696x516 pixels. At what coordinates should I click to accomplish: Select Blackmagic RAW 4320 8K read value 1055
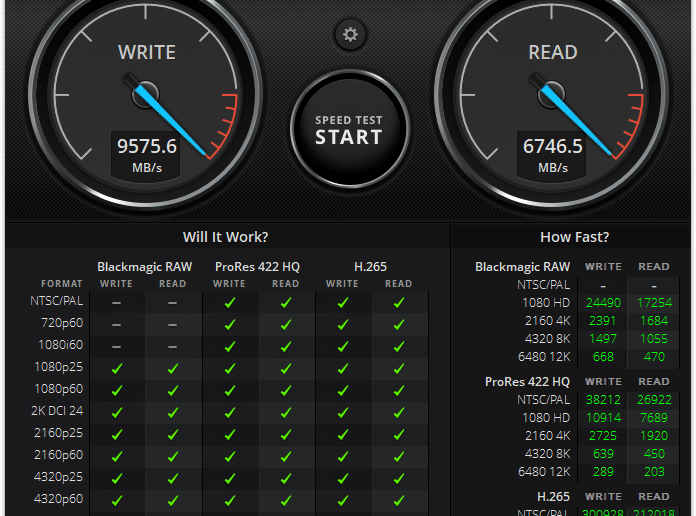[x=654, y=339]
